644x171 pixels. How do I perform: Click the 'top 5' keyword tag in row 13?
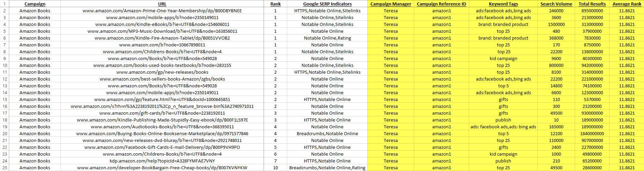pos(503,86)
